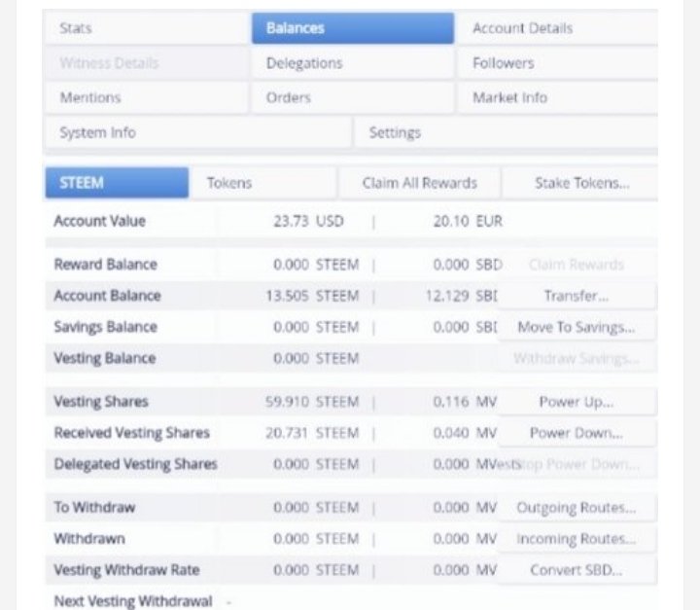Image resolution: width=700 pixels, height=610 pixels.
Task: Click the Withdraw Savings button
Action: tap(577, 358)
